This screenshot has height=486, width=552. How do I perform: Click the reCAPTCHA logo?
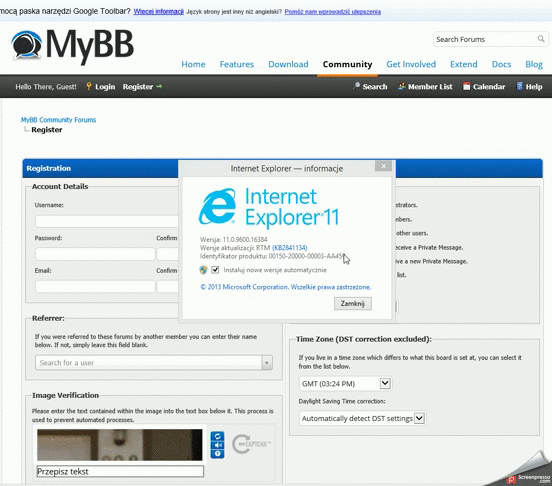pos(251,444)
